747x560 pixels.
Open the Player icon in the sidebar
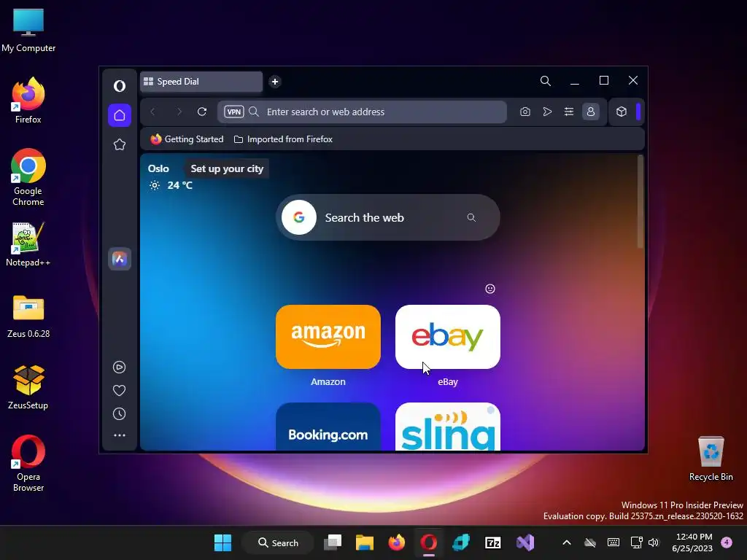[x=119, y=367]
